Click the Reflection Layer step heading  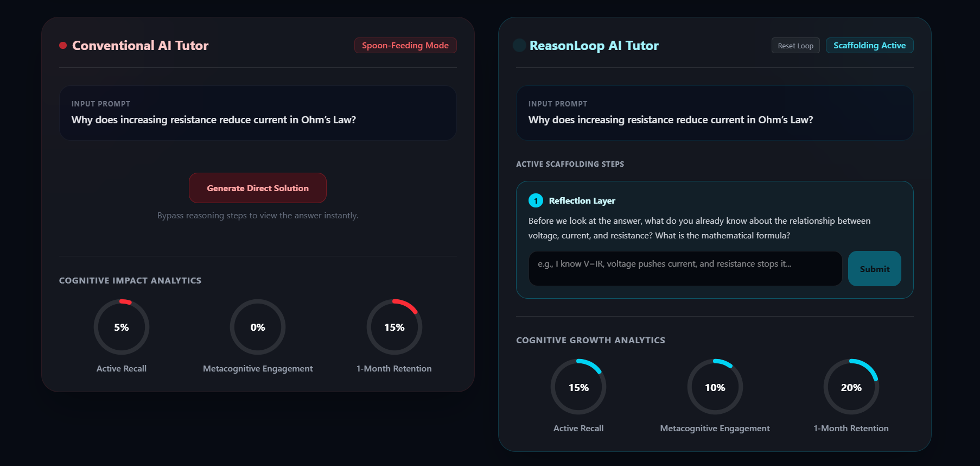[x=582, y=201]
